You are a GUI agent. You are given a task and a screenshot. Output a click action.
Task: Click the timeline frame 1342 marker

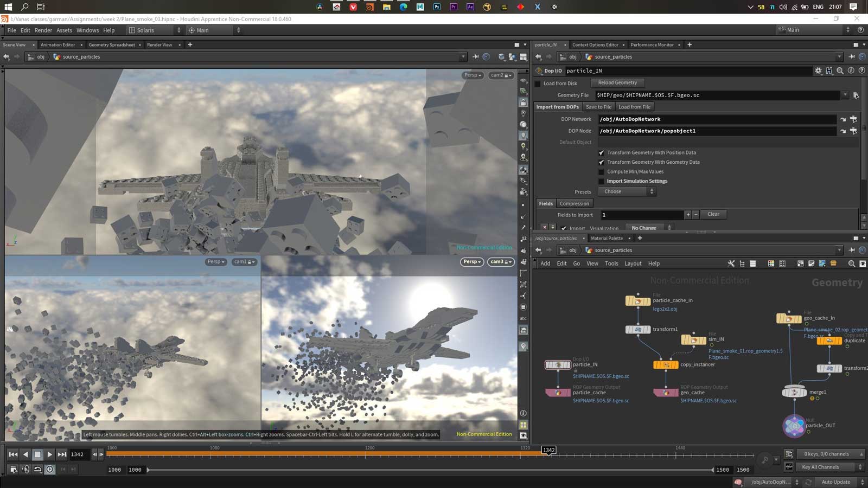549,450
